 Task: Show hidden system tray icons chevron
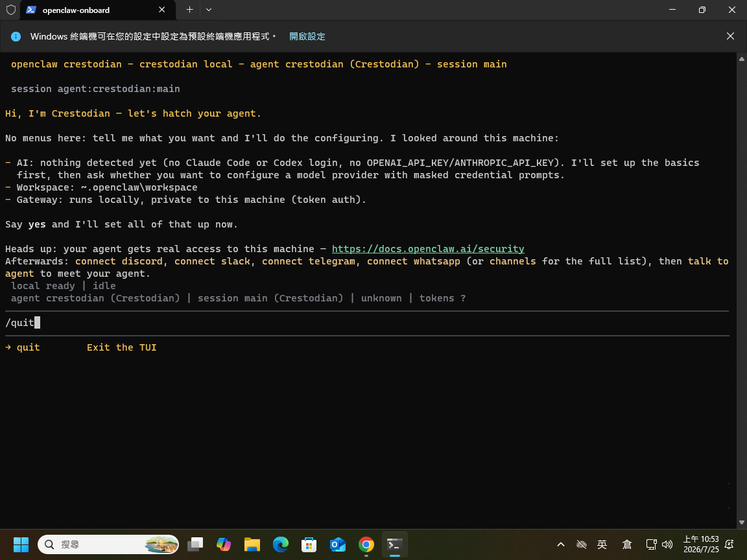561,544
